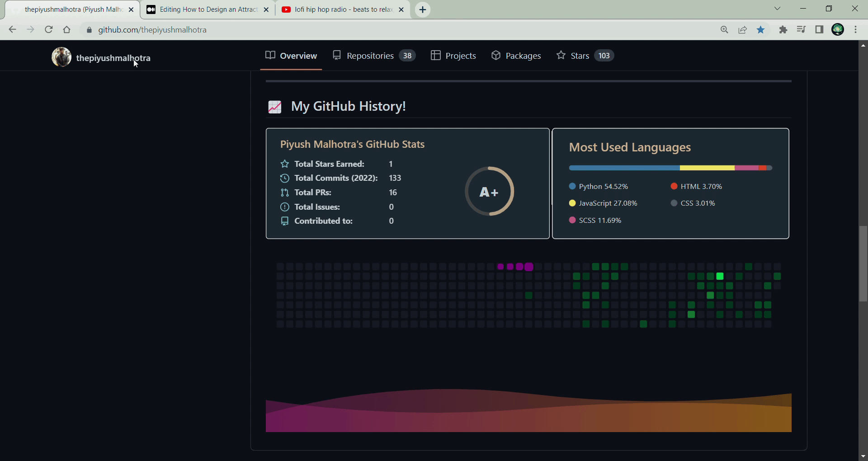Viewport: 868px width, 461px height.
Task: Go forward in browser history
Action: pos(30,30)
